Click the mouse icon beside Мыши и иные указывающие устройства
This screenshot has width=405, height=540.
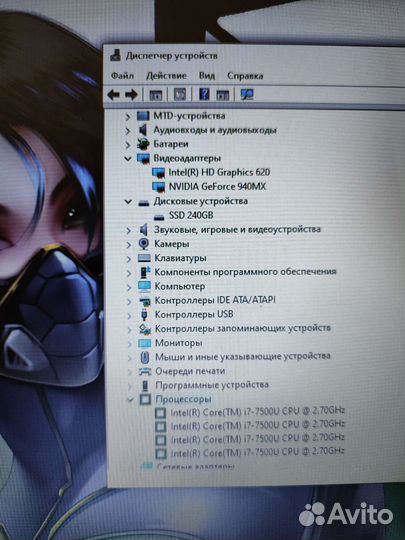tap(145, 357)
